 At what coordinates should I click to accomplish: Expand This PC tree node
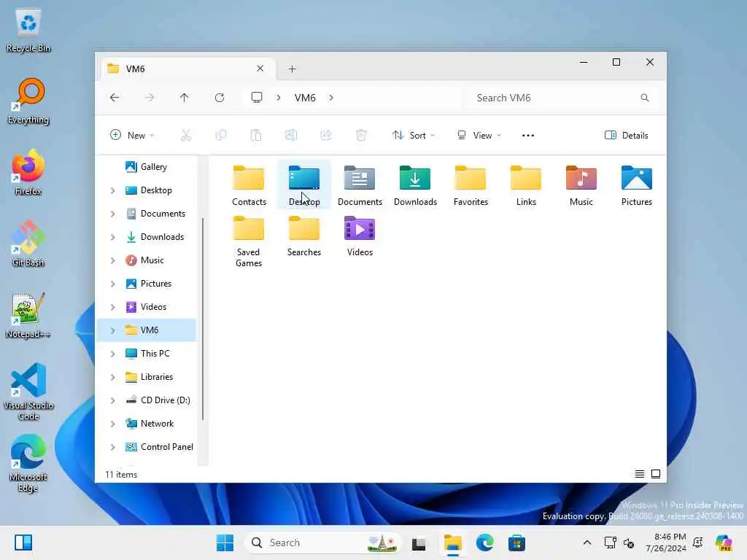click(x=112, y=354)
